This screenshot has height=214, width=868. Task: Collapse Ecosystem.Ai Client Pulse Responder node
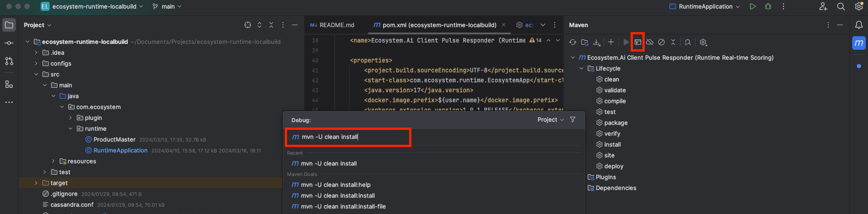click(573, 57)
